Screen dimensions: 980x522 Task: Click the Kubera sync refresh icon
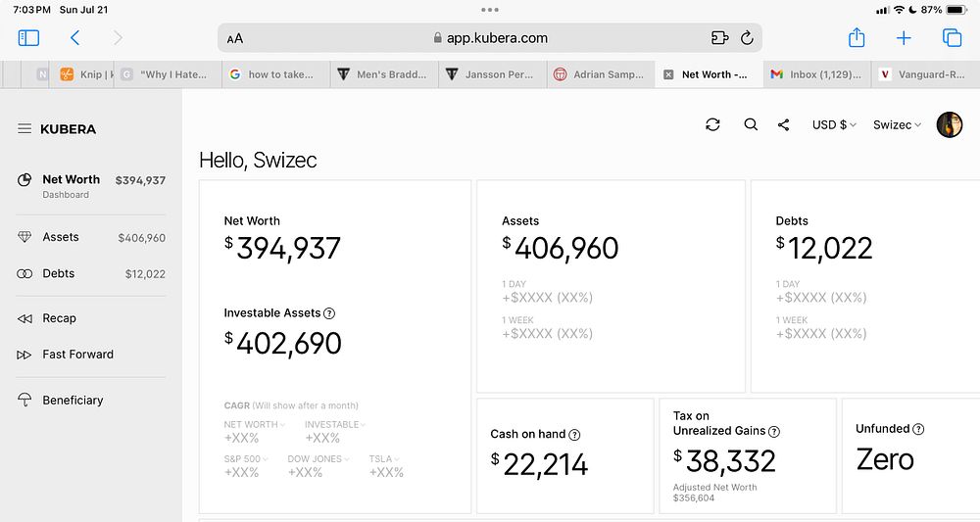712,124
